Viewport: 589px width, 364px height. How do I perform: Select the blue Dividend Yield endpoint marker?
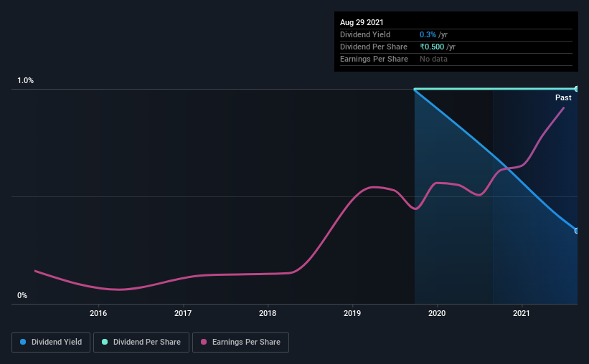(x=576, y=231)
